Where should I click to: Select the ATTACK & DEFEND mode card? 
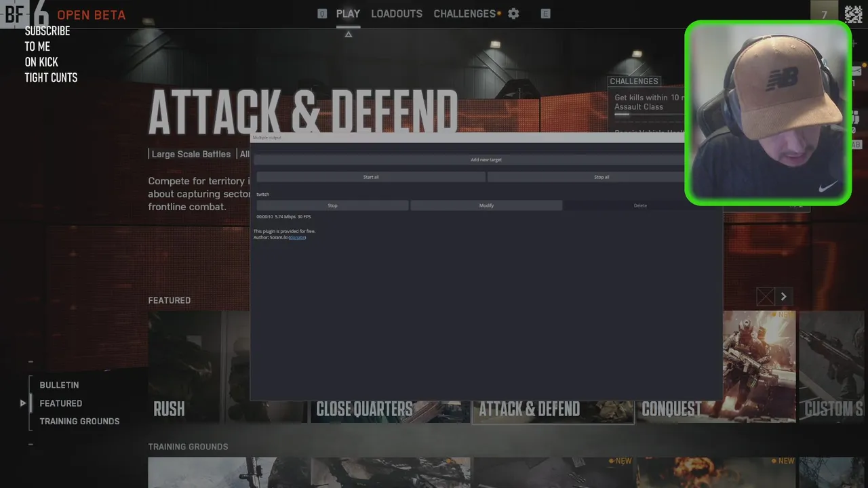point(553,411)
